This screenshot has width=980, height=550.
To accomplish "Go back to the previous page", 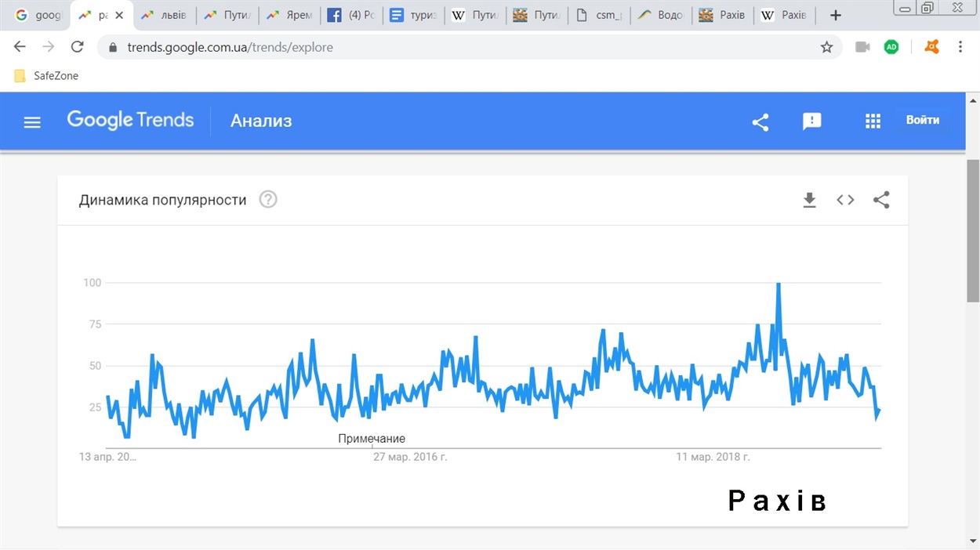I will [20, 47].
